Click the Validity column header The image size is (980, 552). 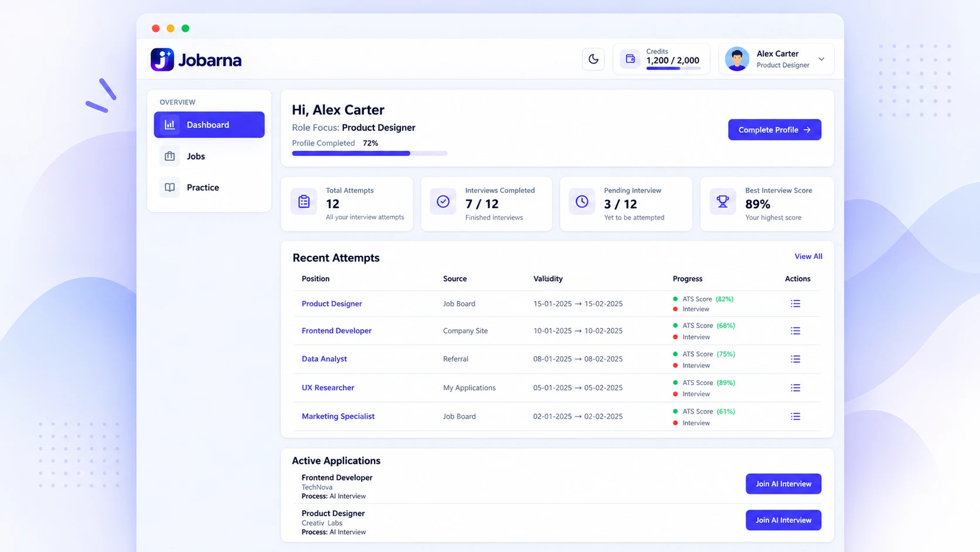pos(548,279)
